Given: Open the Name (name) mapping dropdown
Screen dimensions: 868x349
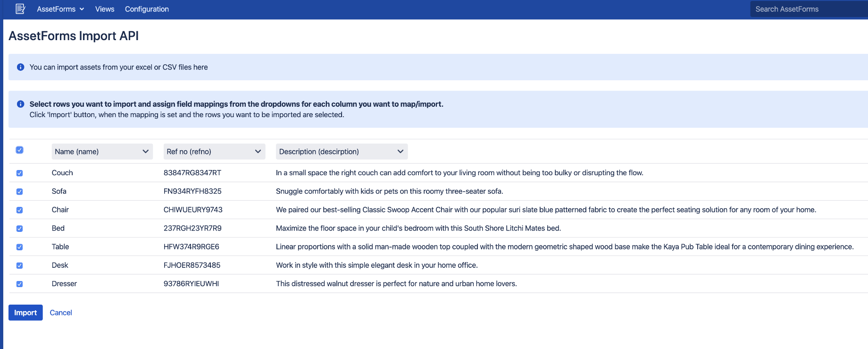Looking at the screenshot, I should tap(102, 152).
